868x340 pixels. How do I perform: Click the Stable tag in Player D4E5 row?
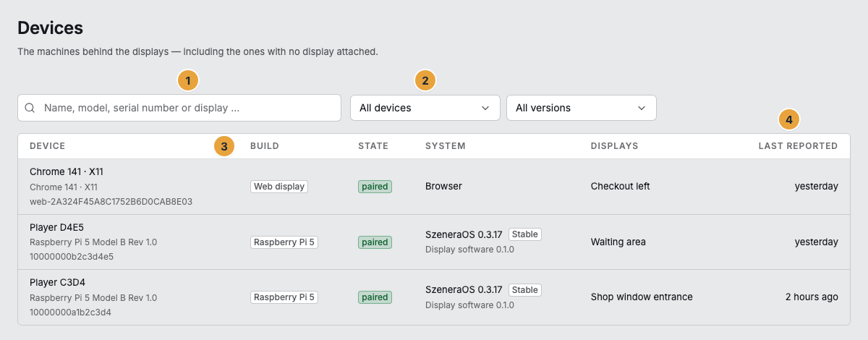[x=525, y=234]
